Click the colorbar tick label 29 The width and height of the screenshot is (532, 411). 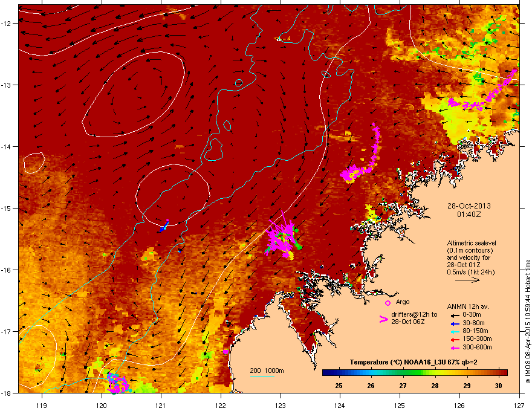click(x=467, y=386)
